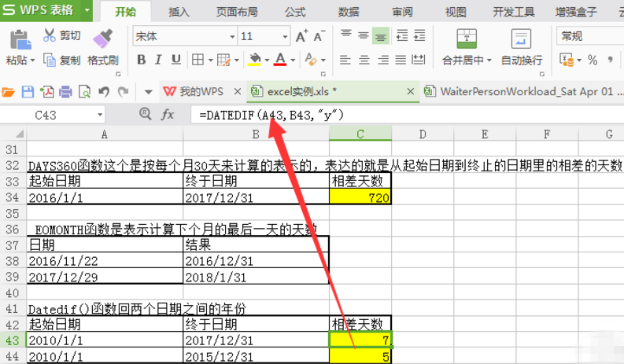Open the 开发工具 tab
Screen dimensions: 624x364
[x=514, y=12]
